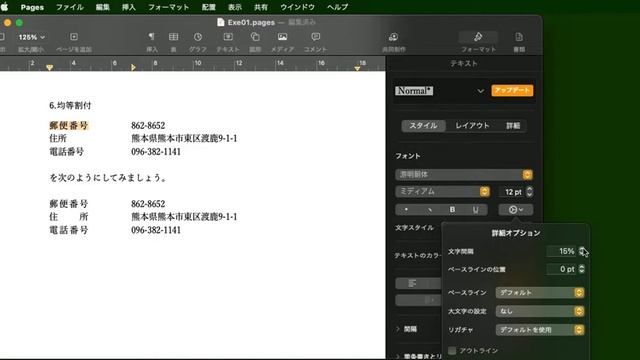Viewport: 640px width, 360px height.
Task: Click the 表 (Table) toolbar icon
Action: pos(173,37)
